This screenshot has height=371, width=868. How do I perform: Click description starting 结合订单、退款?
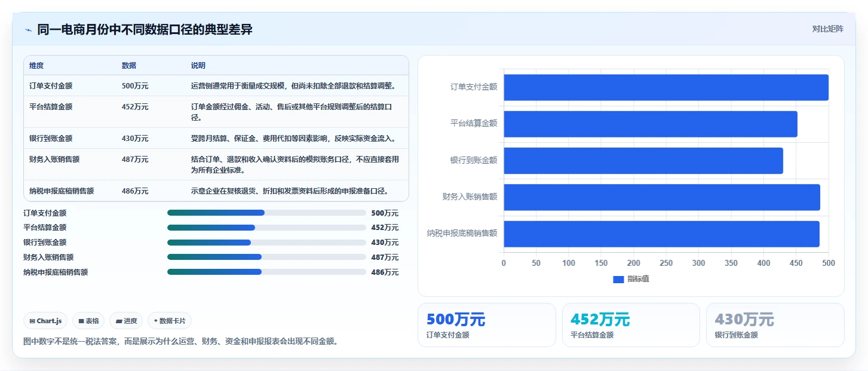295,164
